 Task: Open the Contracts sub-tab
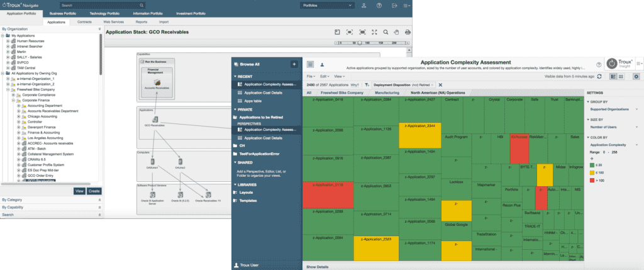(84, 22)
